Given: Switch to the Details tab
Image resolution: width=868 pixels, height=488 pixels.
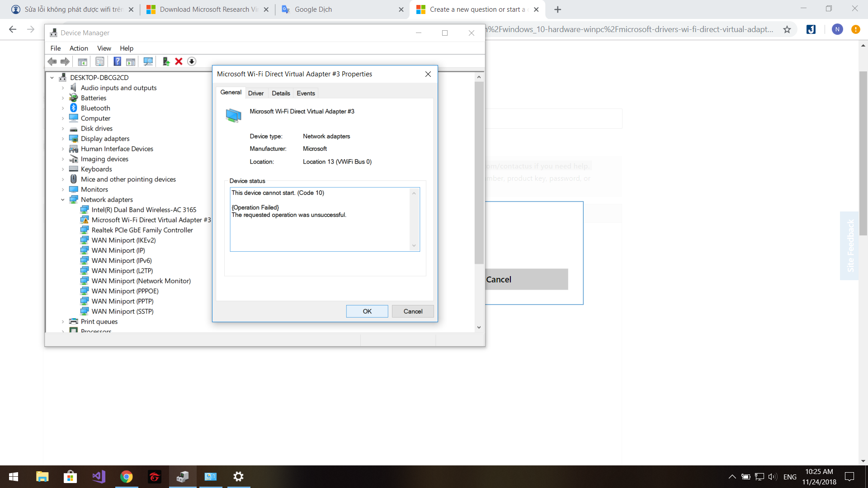Looking at the screenshot, I should coord(281,93).
